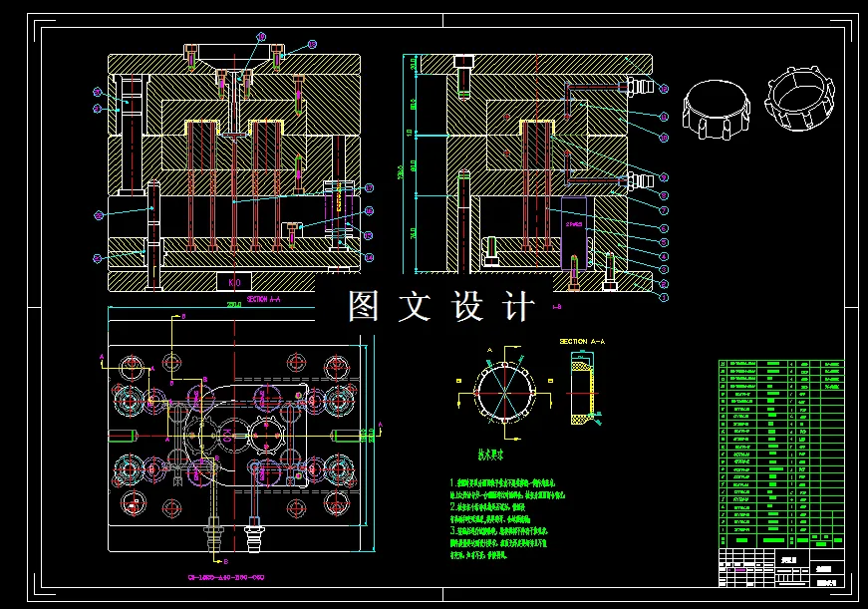The image size is (868, 609).
Task: Select part balloon 8 in right section view
Action: click(664, 195)
